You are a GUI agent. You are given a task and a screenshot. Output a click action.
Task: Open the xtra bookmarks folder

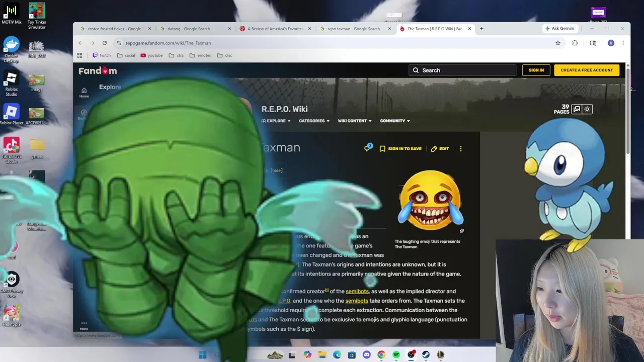point(176,55)
